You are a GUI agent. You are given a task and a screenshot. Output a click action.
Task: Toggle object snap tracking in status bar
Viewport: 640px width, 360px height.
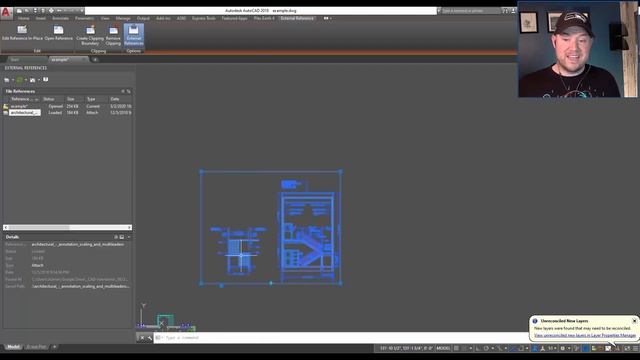pyautogui.click(x=513, y=348)
